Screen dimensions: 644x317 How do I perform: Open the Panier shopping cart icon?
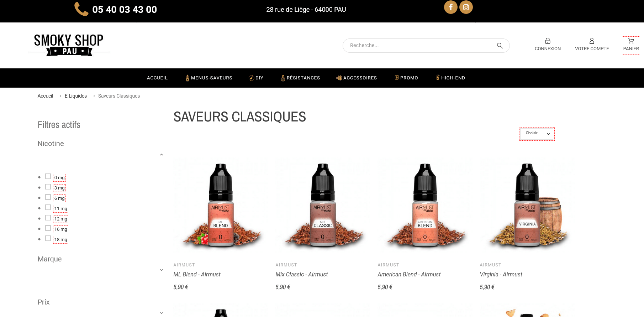pos(631,41)
